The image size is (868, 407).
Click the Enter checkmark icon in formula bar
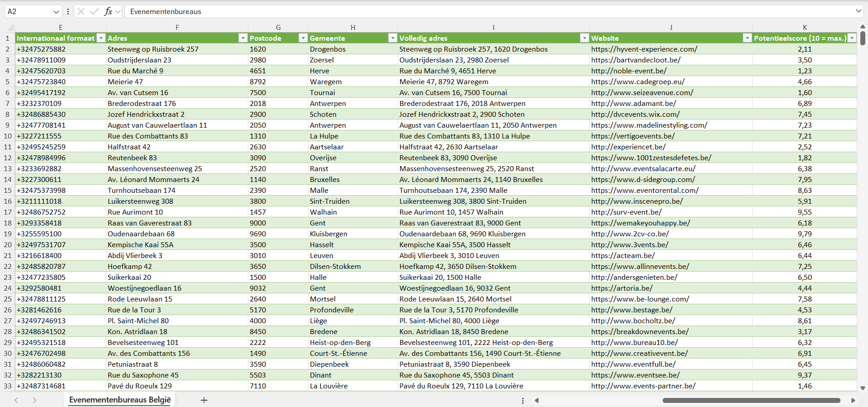[x=94, y=11]
